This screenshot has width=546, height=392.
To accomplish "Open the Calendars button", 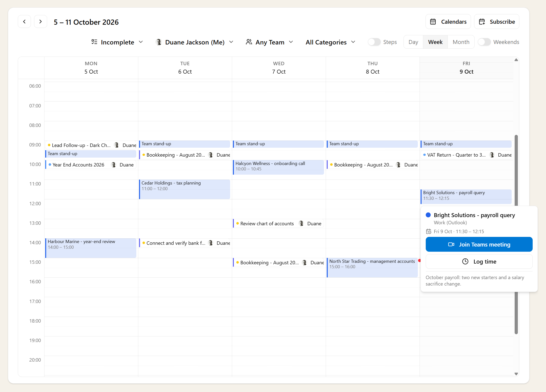I will click(x=448, y=22).
